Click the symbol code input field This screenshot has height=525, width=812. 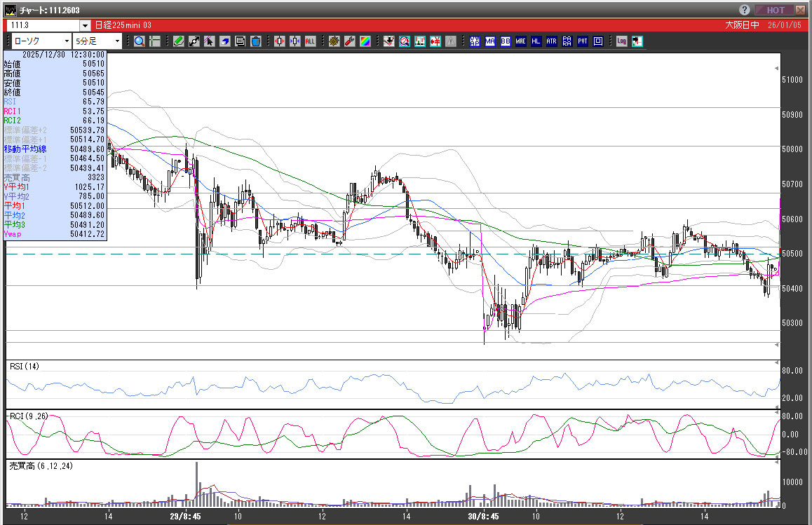[43, 26]
